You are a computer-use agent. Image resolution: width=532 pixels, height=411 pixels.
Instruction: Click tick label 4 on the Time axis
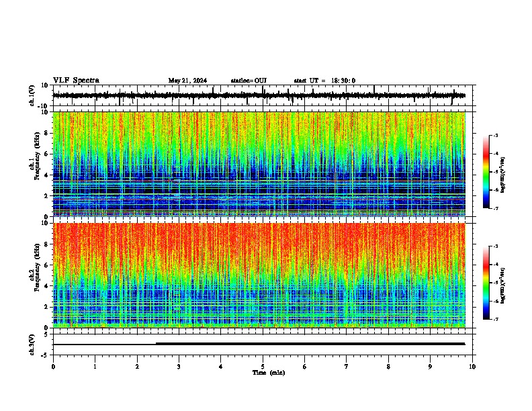tap(221, 367)
